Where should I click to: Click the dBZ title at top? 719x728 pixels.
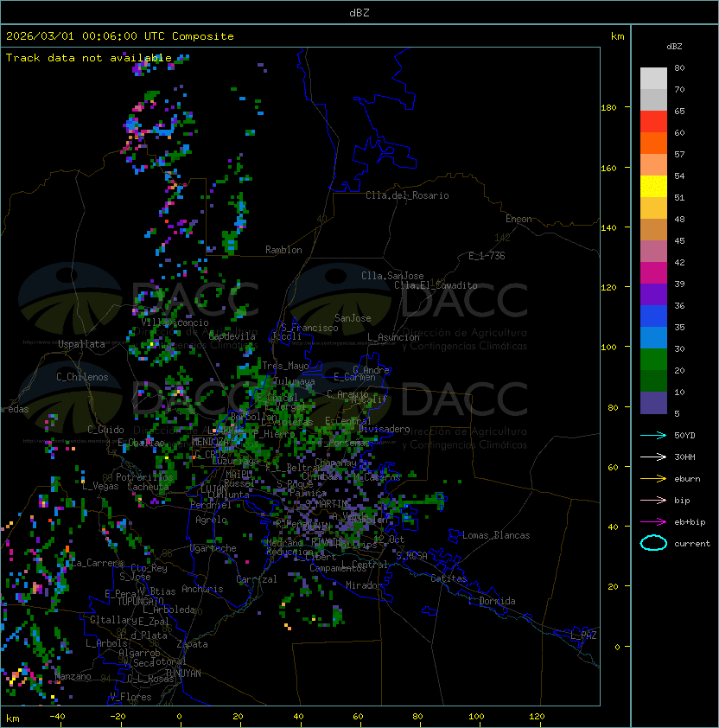(x=359, y=13)
